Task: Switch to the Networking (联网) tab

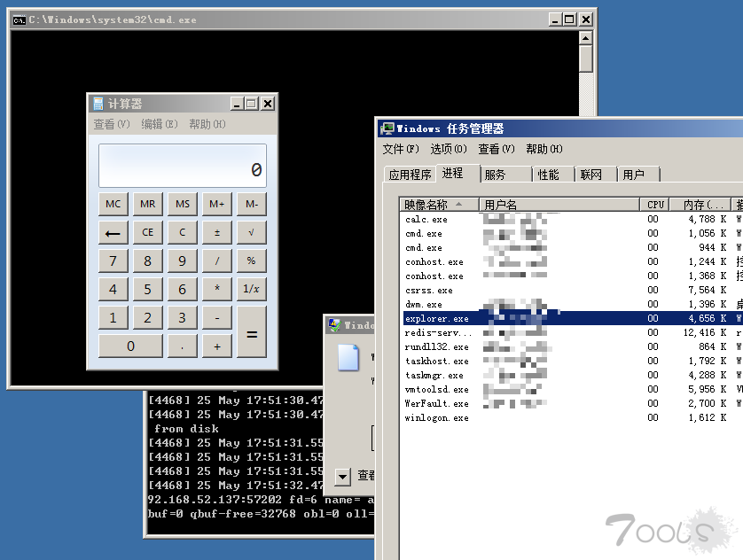Action: tap(596, 175)
